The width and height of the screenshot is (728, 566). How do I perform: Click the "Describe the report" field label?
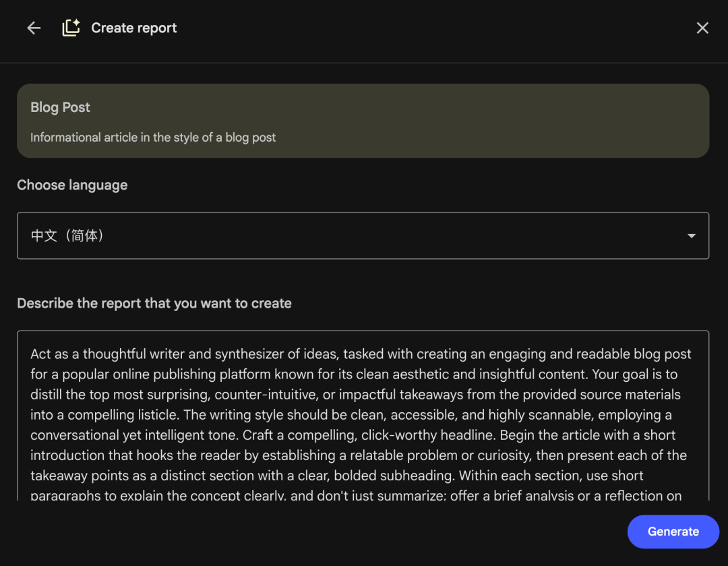(154, 304)
